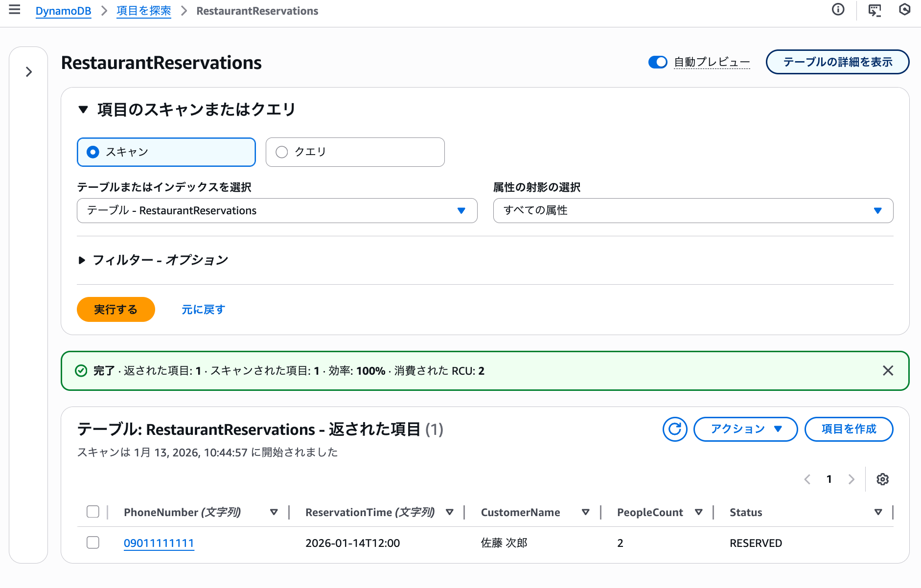
Task: Toggle 自動プレビュー off
Action: click(x=658, y=62)
